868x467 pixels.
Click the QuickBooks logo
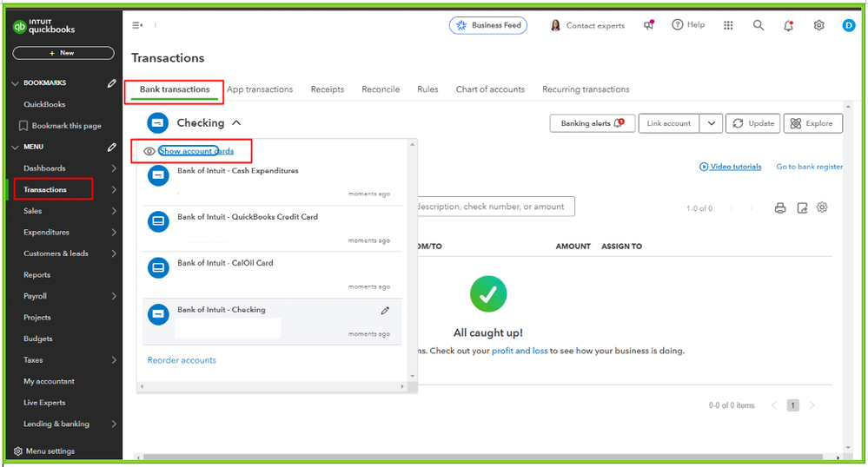tap(43, 26)
